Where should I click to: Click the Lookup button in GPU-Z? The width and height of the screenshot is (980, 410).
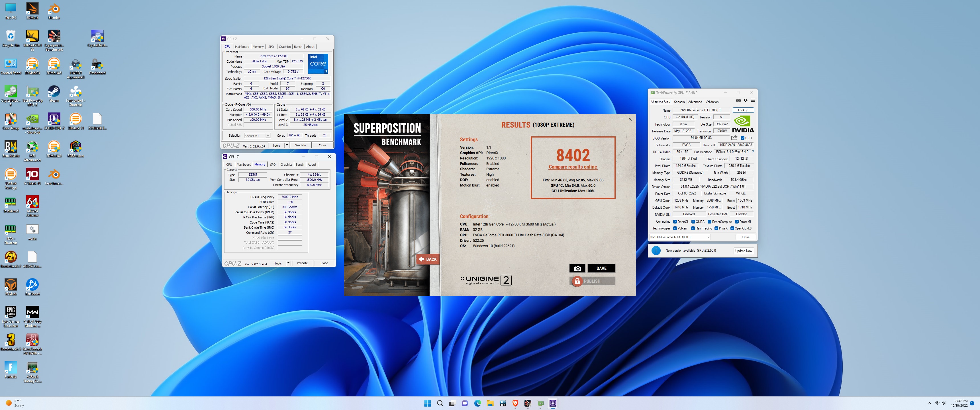[743, 110]
